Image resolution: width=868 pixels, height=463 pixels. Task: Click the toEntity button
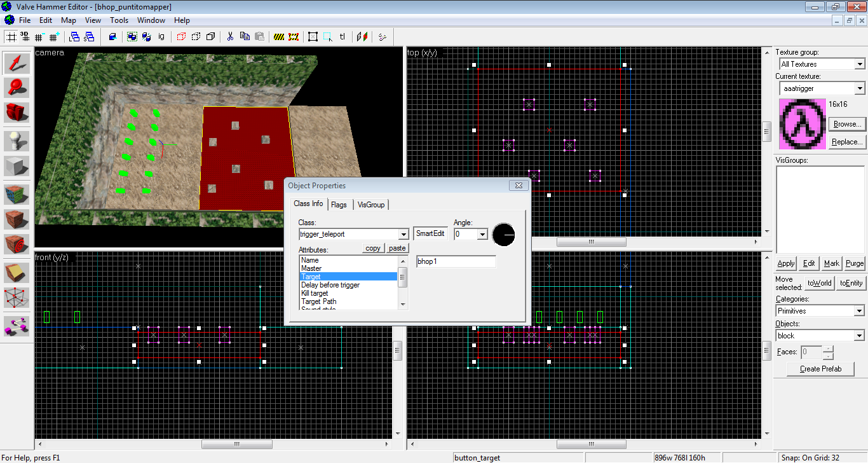851,283
